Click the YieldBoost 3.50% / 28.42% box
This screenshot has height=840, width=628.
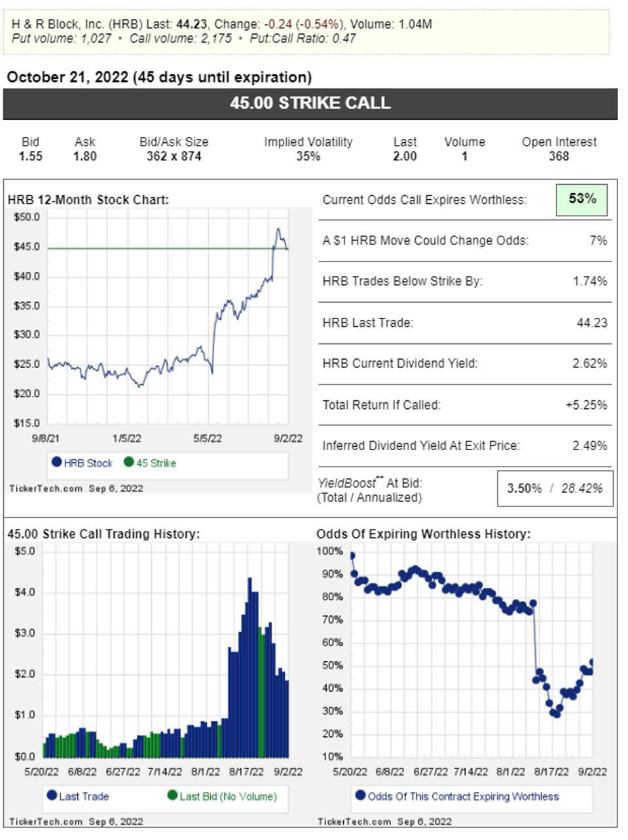tap(555, 488)
